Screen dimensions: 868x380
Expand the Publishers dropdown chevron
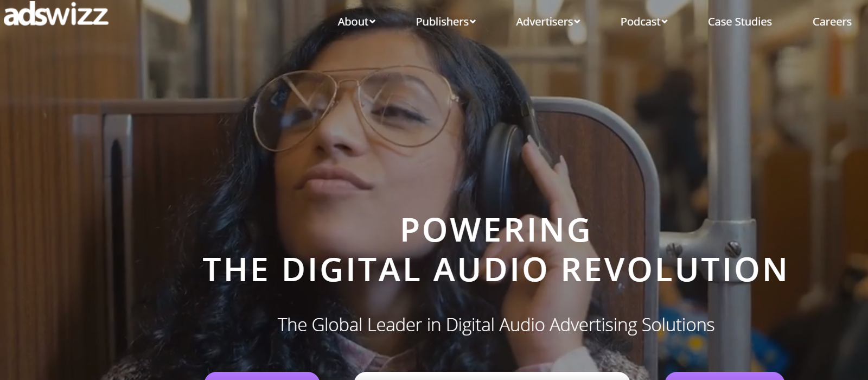pyautogui.click(x=473, y=22)
